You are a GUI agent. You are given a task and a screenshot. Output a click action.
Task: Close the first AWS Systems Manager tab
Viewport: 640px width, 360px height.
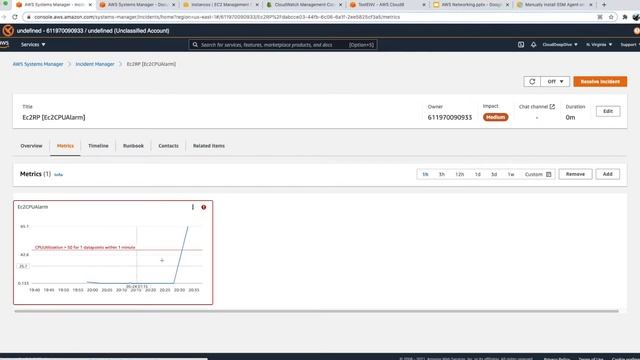tap(90, 5)
